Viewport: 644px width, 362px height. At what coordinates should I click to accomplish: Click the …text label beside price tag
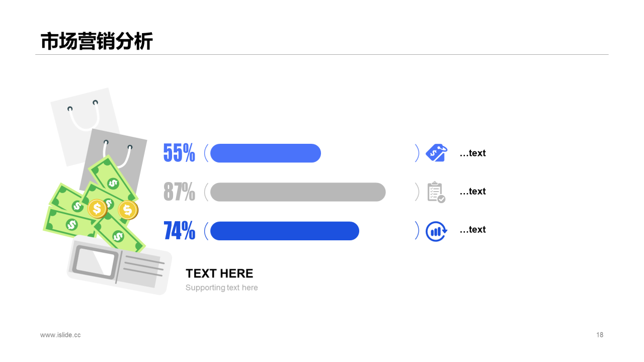(472, 153)
